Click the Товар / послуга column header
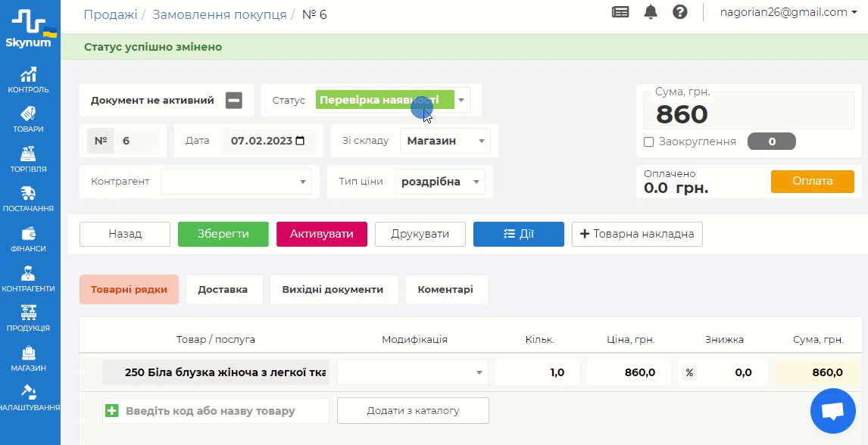The width and height of the screenshot is (868, 445). point(216,339)
